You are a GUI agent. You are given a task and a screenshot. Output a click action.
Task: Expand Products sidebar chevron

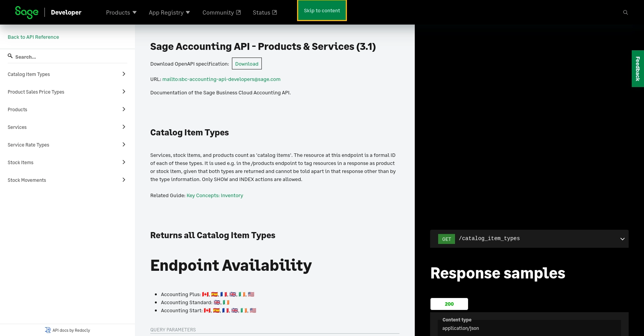point(123,109)
